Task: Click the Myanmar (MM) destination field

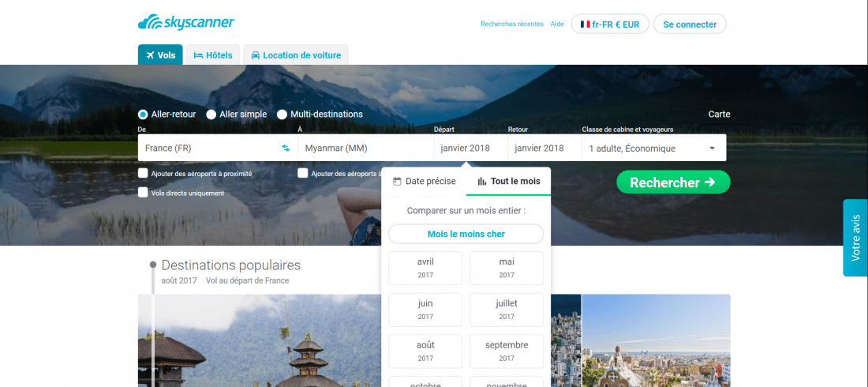Action: click(x=366, y=148)
